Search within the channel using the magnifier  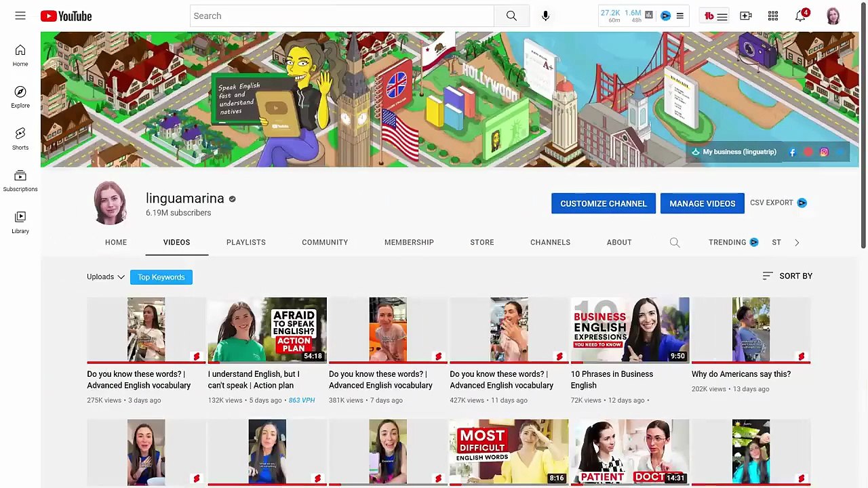[675, 242]
